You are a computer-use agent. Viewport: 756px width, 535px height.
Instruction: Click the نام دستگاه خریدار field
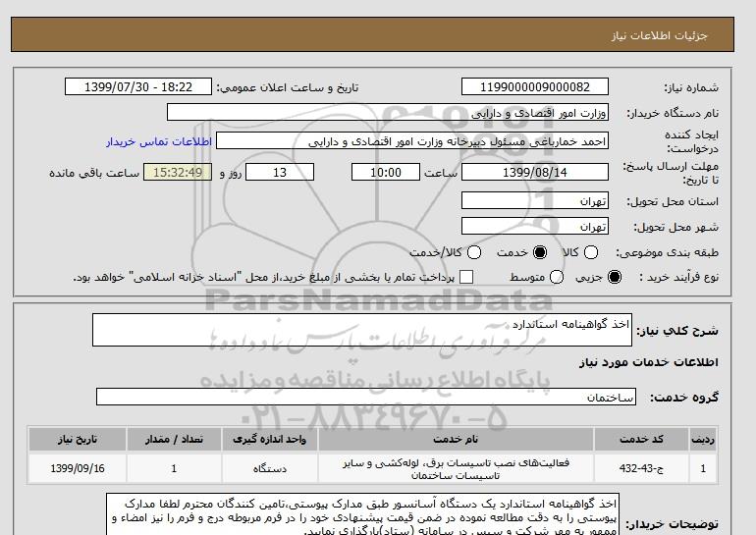388,112
